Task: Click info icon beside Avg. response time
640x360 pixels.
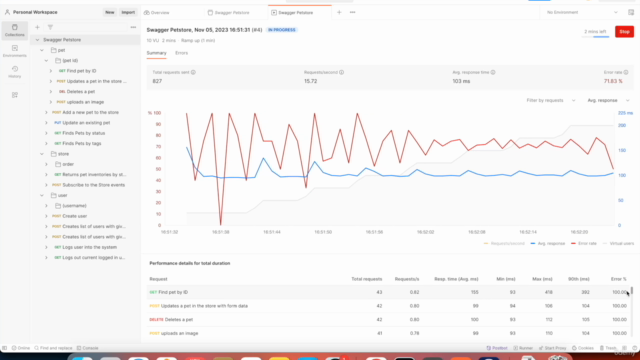Action: (493, 72)
